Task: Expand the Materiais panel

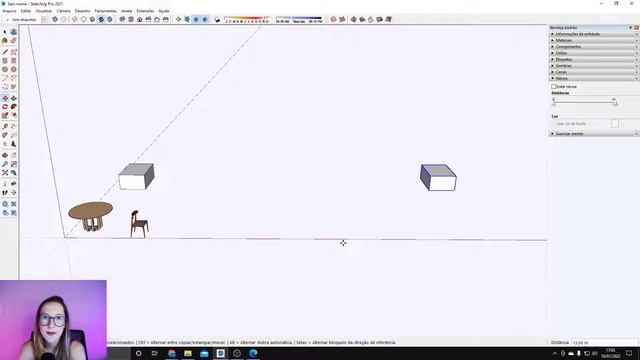Action: 594,40
